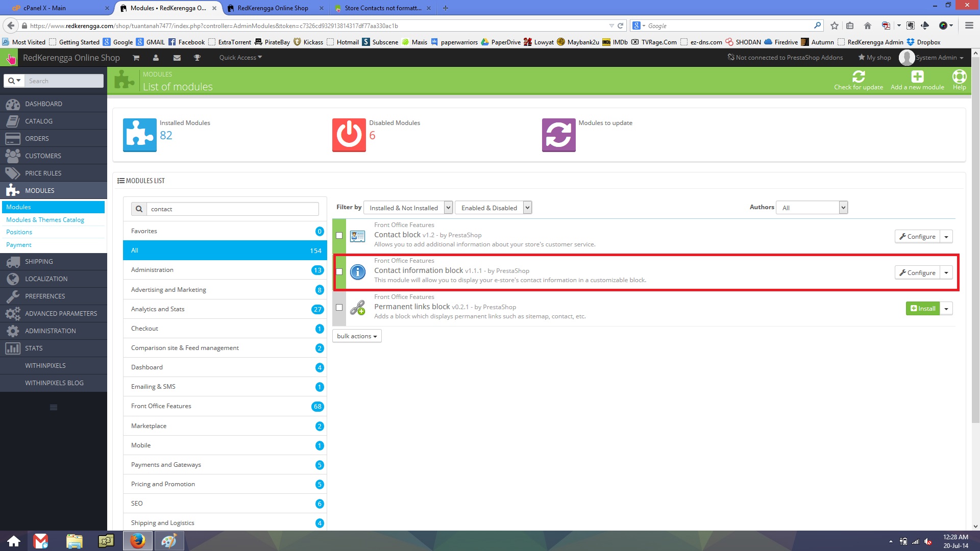Click the Disabled Modules power icon
This screenshot has height=551, width=980.
pyautogui.click(x=349, y=135)
